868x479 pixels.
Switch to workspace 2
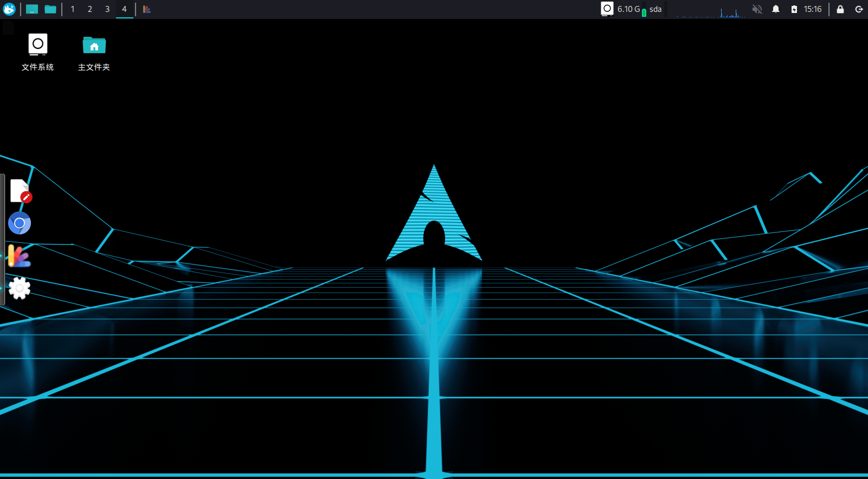(x=90, y=9)
